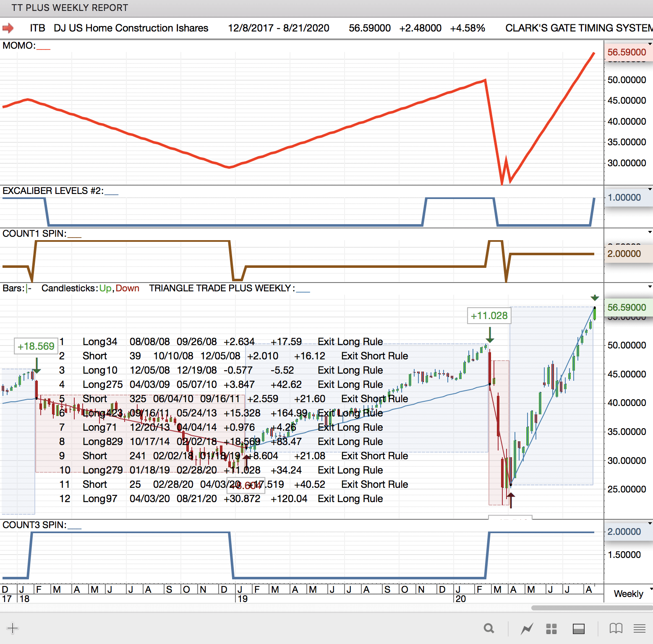Click trade row 11 Short 02/28/20

coord(234,484)
